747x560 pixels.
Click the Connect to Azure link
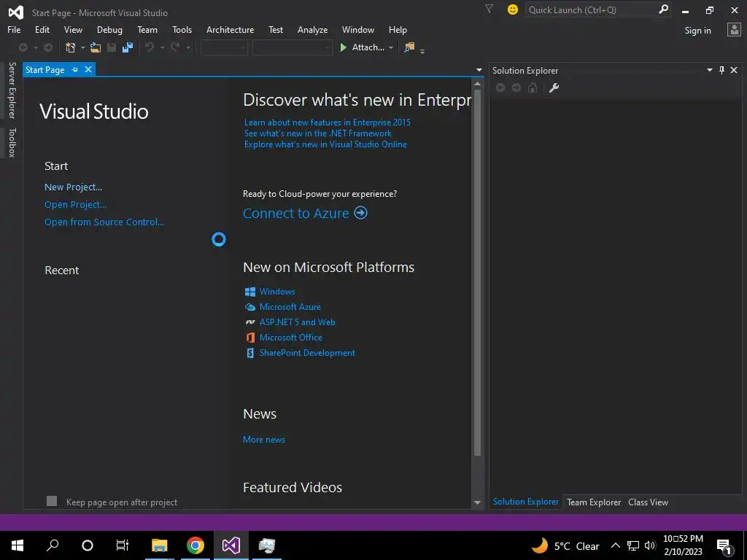(x=306, y=213)
